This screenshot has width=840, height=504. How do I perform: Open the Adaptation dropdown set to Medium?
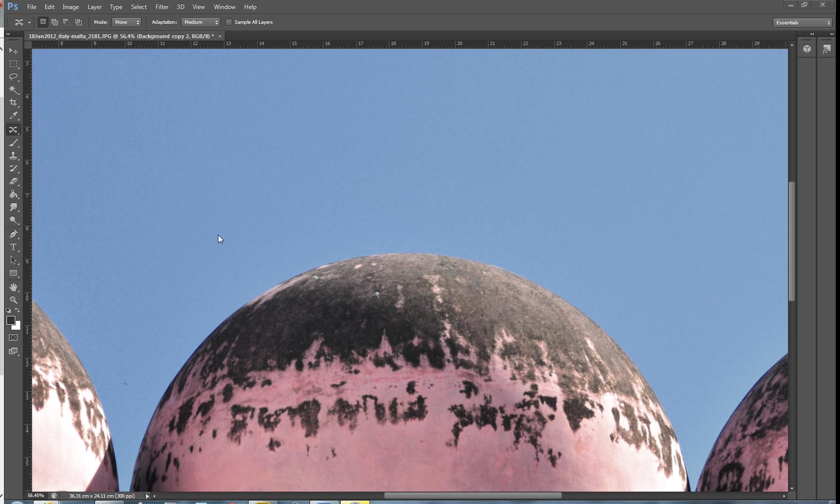[201, 22]
